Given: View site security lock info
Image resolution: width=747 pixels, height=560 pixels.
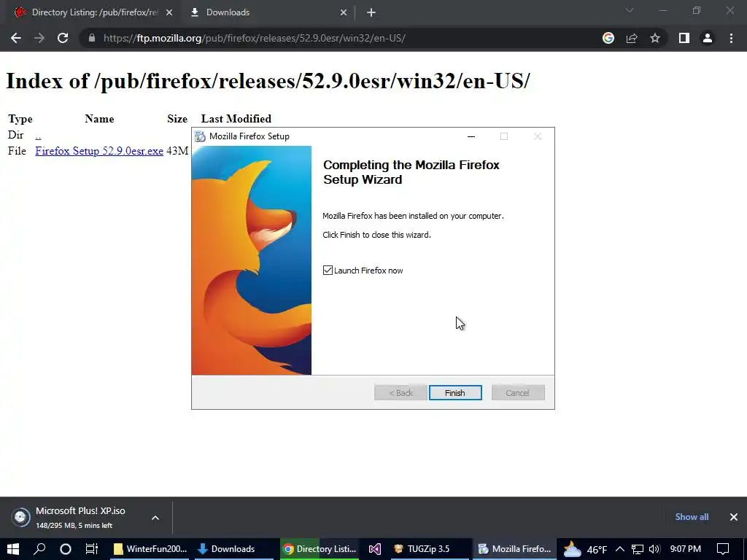Looking at the screenshot, I should click(x=91, y=38).
